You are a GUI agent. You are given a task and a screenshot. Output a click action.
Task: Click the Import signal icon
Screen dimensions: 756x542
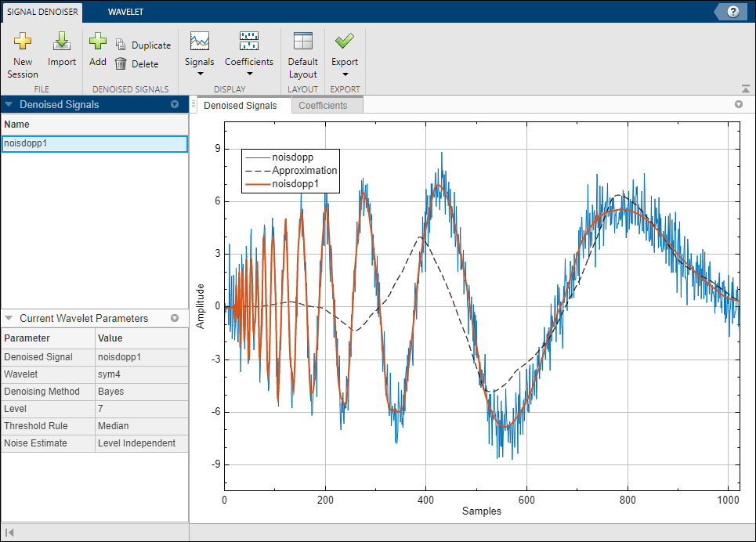[x=62, y=42]
